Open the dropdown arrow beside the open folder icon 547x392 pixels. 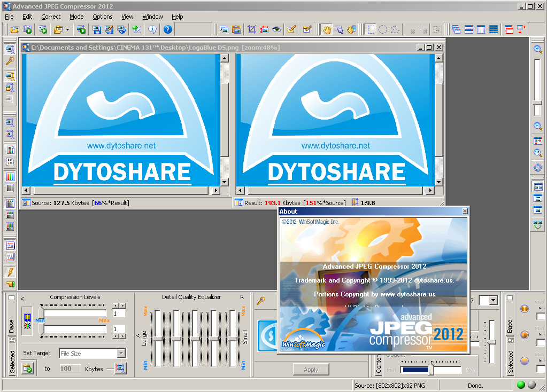pos(67,29)
